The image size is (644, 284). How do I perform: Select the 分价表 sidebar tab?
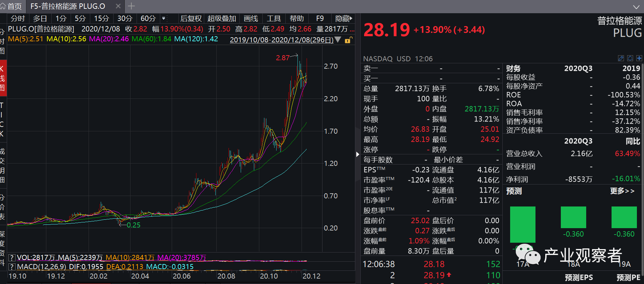2,207
